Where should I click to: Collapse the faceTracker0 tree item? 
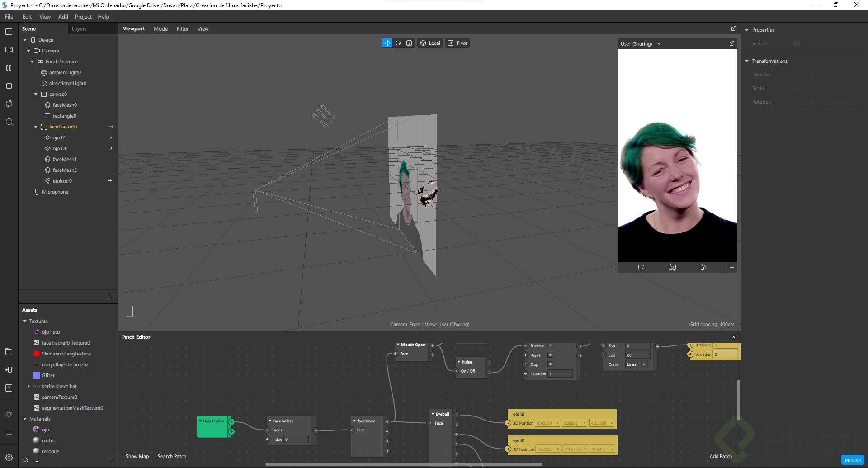(x=36, y=127)
